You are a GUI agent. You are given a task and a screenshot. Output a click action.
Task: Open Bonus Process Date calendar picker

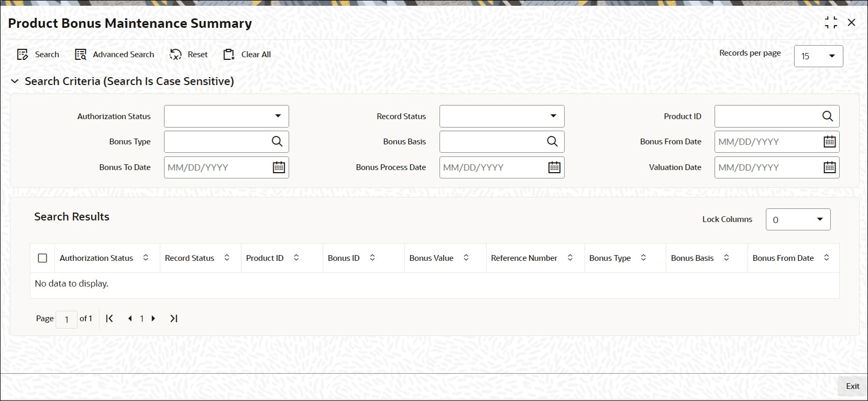tap(554, 167)
